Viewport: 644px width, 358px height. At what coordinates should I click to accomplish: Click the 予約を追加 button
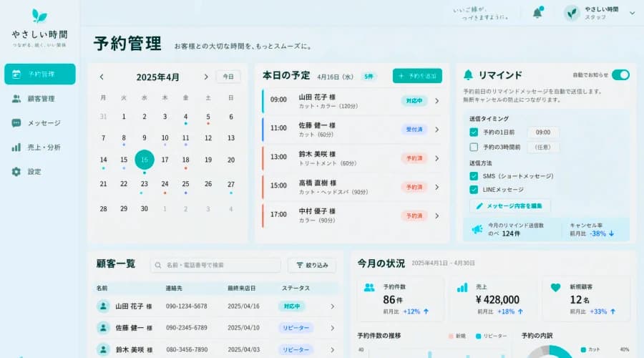pyautogui.click(x=417, y=76)
